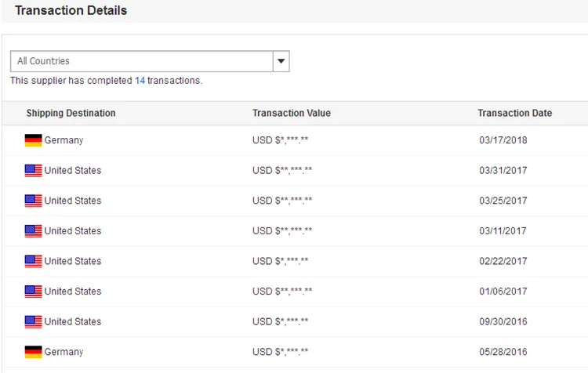Click the US flag dated 03/31/2017
Image resolution: width=588 pixels, height=373 pixels.
(33, 171)
